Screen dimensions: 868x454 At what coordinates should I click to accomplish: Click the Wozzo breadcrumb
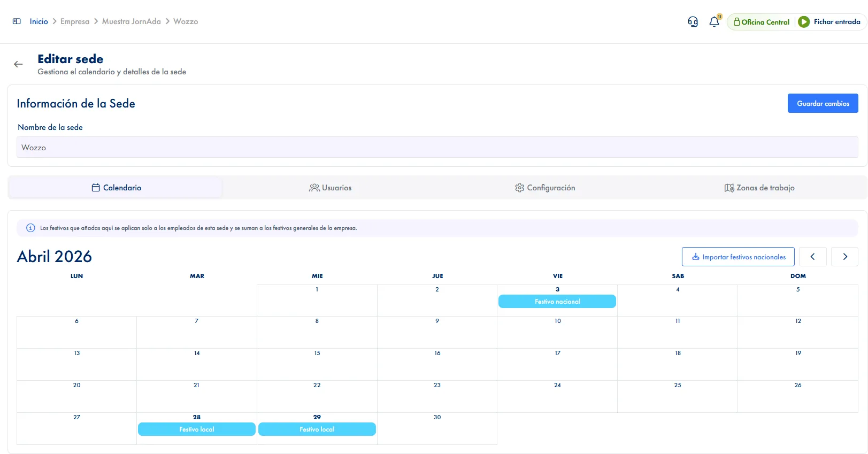click(186, 21)
